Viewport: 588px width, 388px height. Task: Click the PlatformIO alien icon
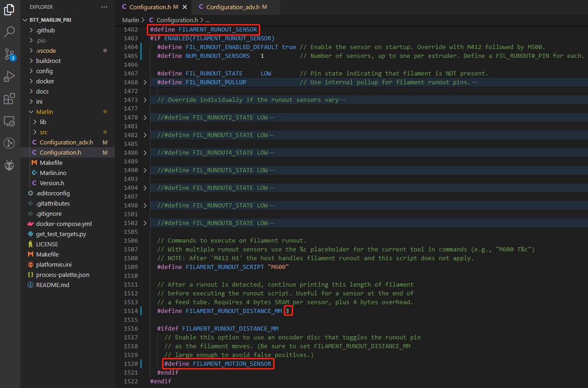point(10,165)
